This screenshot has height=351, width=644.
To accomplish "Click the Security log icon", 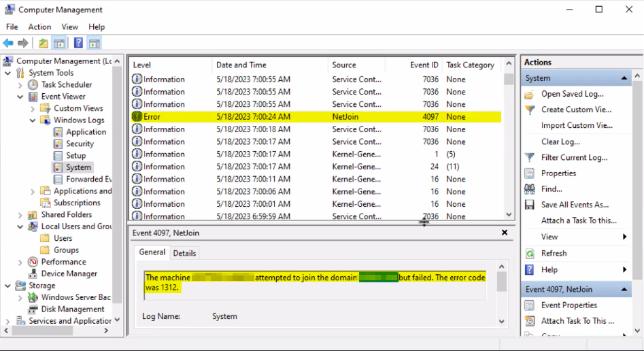I will pos(58,144).
